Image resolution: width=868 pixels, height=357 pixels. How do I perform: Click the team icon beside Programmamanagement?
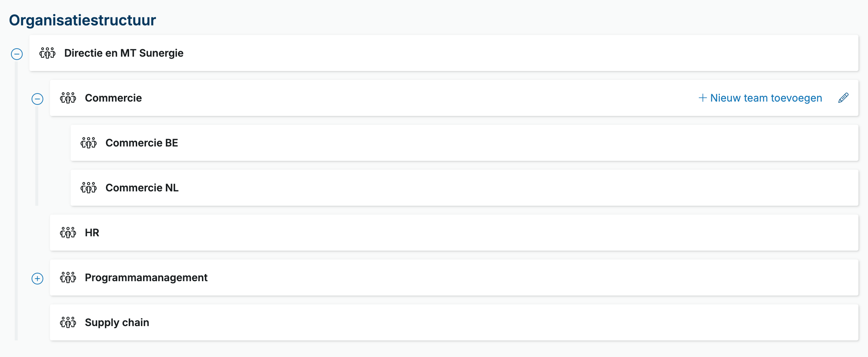(x=68, y=278)
